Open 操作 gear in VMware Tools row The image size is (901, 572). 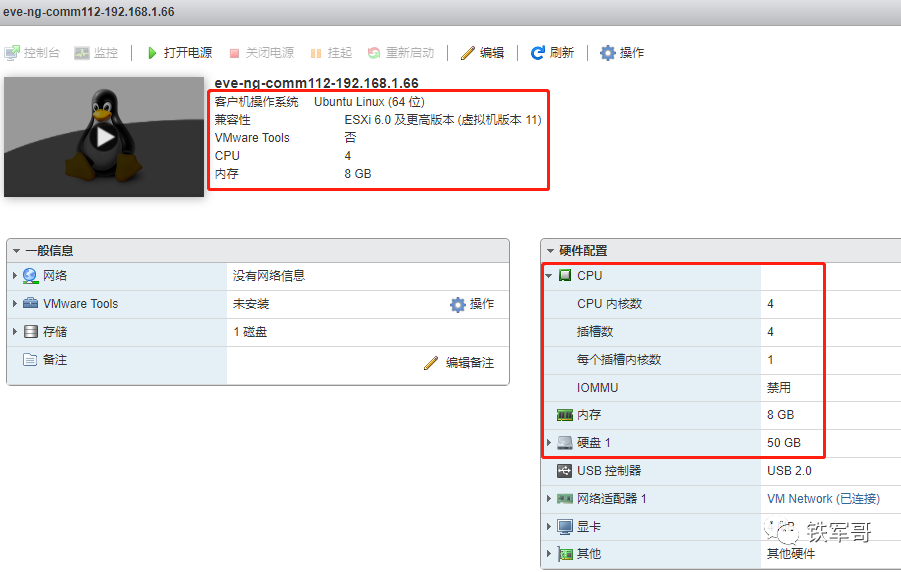(472, 304)
